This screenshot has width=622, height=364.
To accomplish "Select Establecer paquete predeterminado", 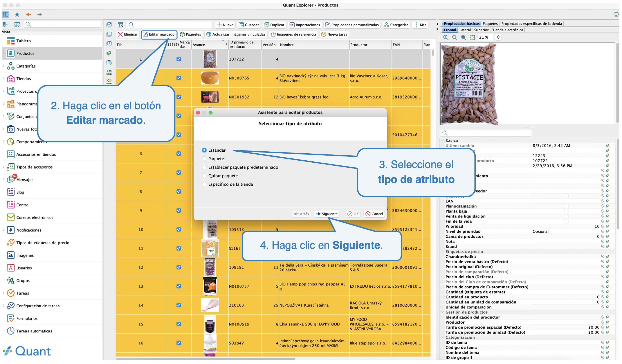I will click(204, 167).
